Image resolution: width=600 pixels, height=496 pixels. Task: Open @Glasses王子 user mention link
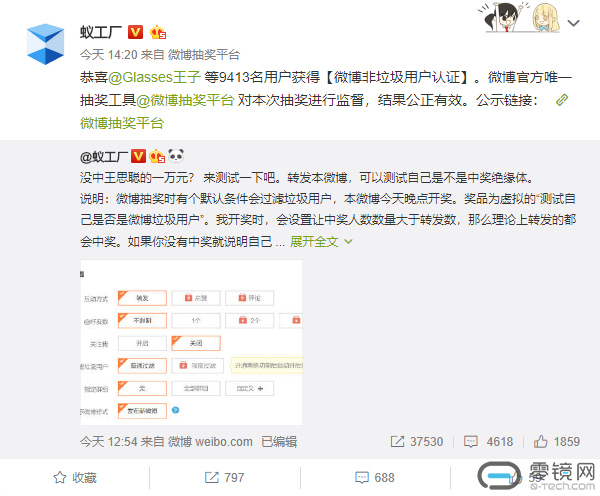tap(154, 77)
